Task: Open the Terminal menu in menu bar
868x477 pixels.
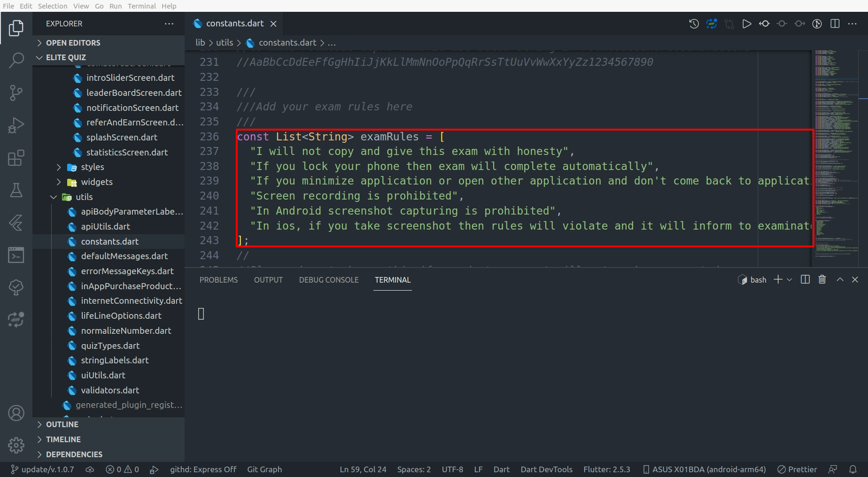Action: 142,6
